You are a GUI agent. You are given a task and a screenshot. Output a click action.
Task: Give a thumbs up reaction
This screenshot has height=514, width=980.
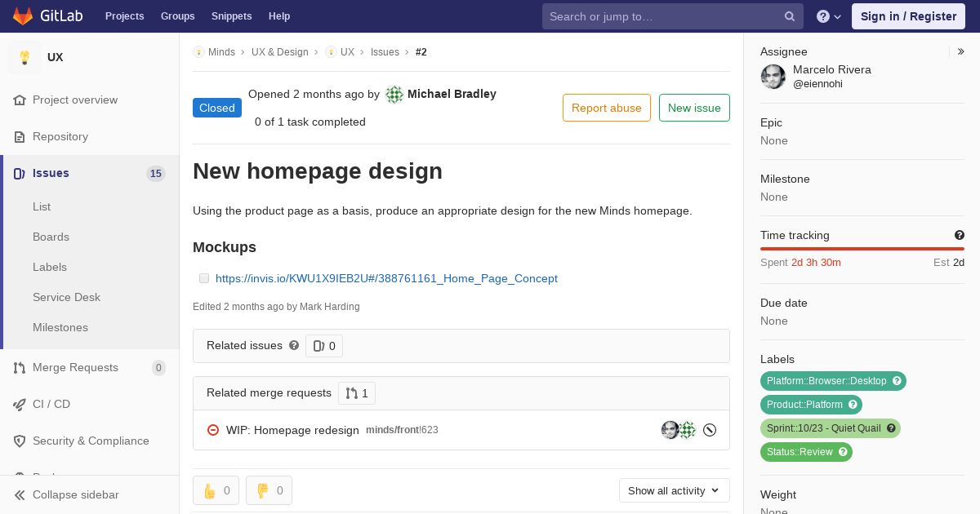click(x=216, y=490)
